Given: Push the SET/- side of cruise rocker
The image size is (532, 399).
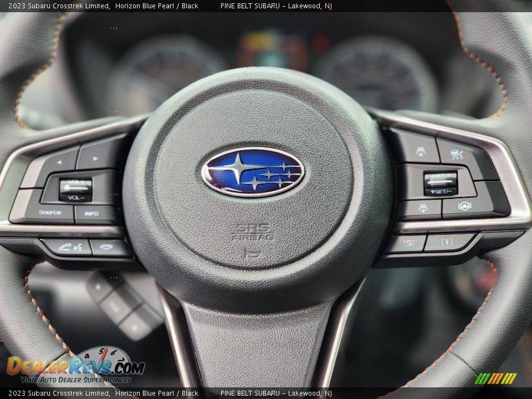Looking at the screenshot, I should [x=441, y=191].
